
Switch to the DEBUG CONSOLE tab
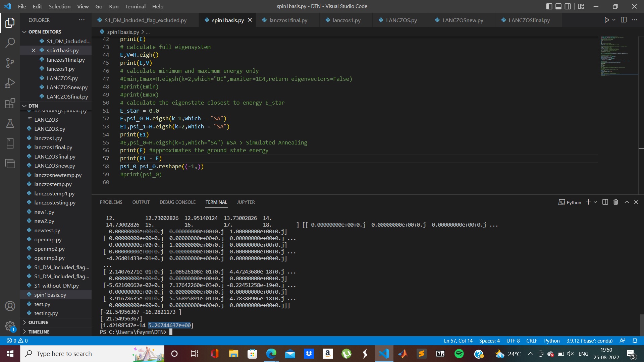coord(177,202)
